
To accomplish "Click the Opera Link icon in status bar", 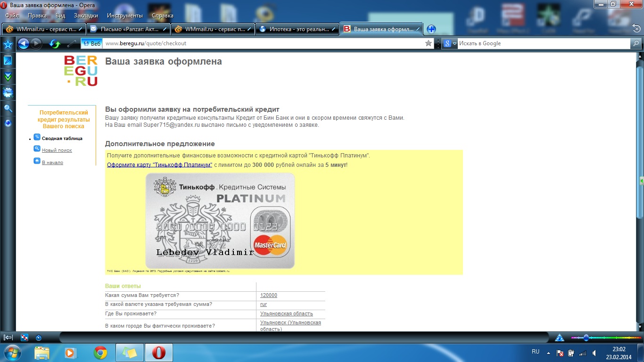I will click(x=25, y=337).
